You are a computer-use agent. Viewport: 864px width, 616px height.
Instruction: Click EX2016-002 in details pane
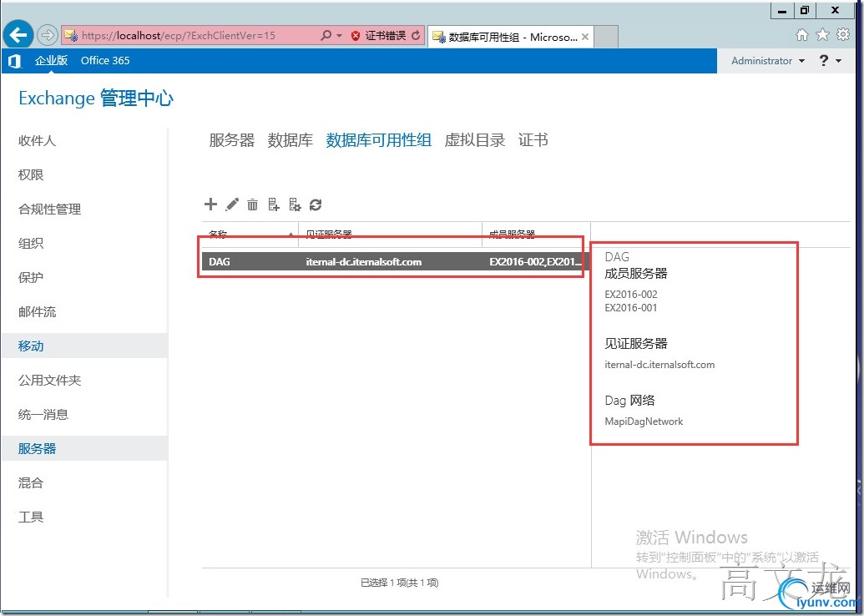click(631, 294)
